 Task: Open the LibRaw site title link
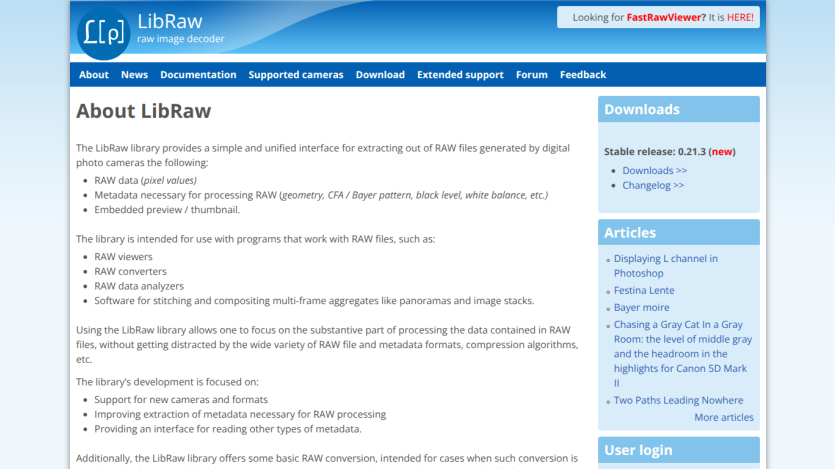tap(169, 21)
